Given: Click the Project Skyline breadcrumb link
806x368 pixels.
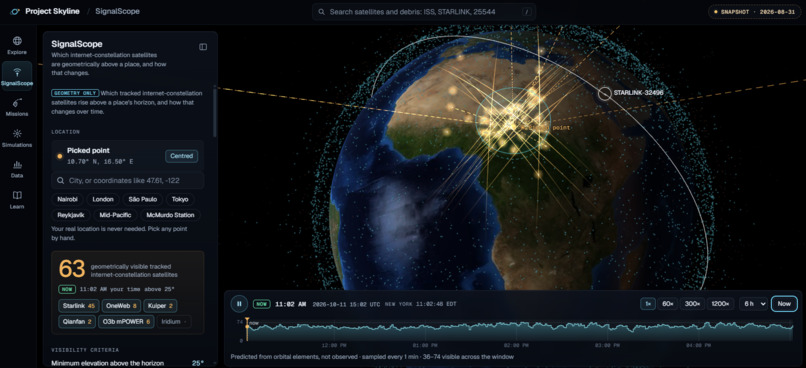Looking at the screenshot, I should (x=52, y=11).
